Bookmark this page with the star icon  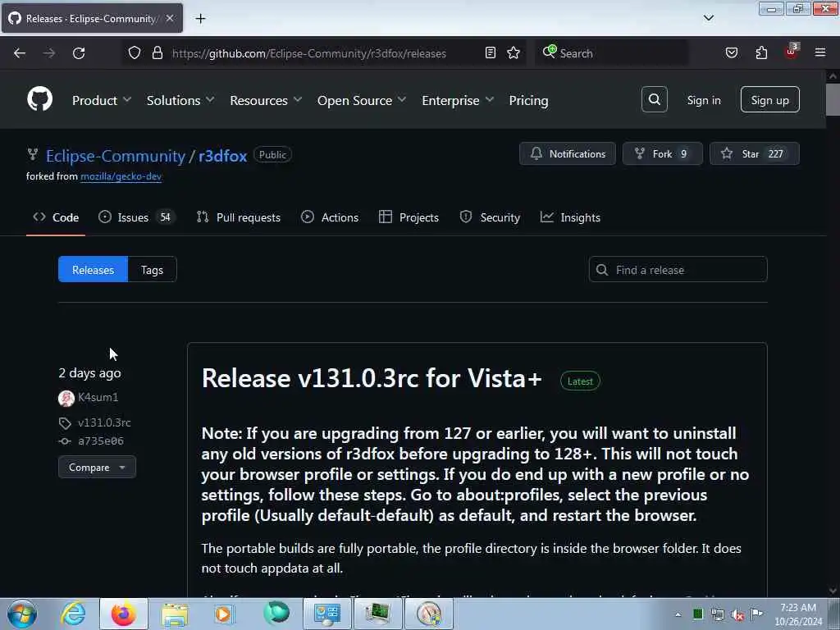[514, 52]
